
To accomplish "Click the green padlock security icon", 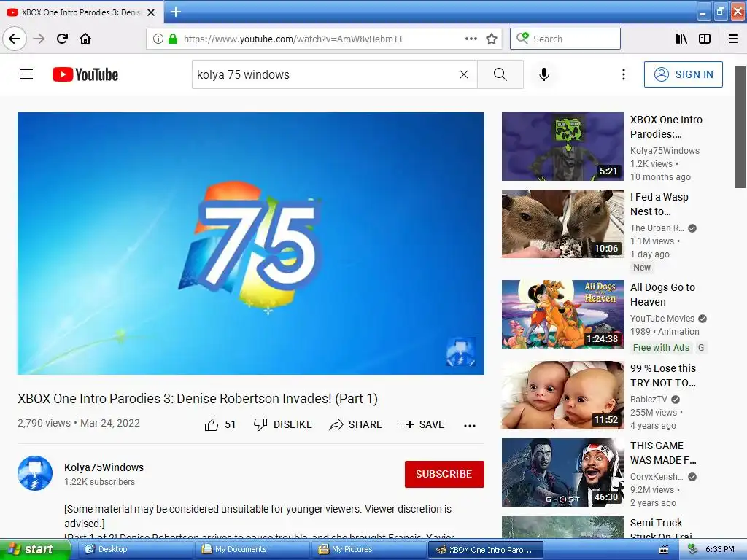I will (x=173, y=39).
